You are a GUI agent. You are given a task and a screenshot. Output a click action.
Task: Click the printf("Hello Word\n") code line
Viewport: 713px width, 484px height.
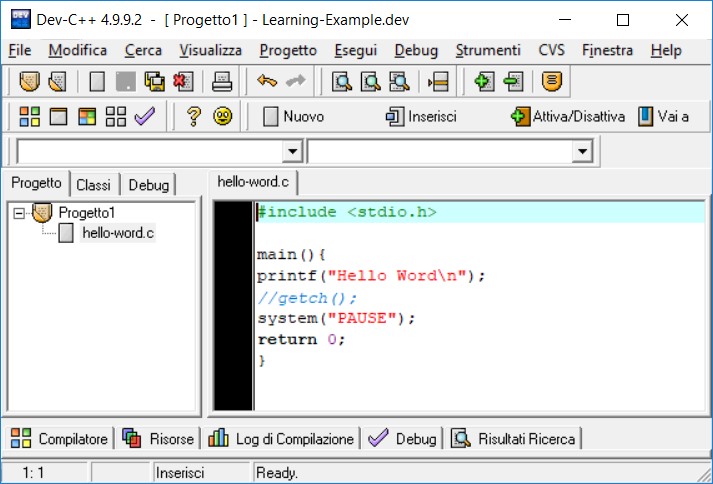(371, 276)
